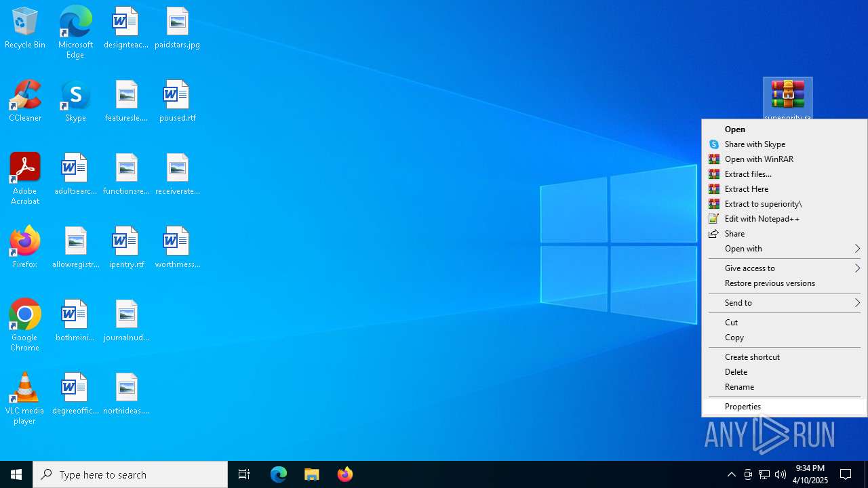Select the degreeoffic... Word document
The height and width of the screenshot is (488, 868).
pyautogui.click(x=75, y=394)
